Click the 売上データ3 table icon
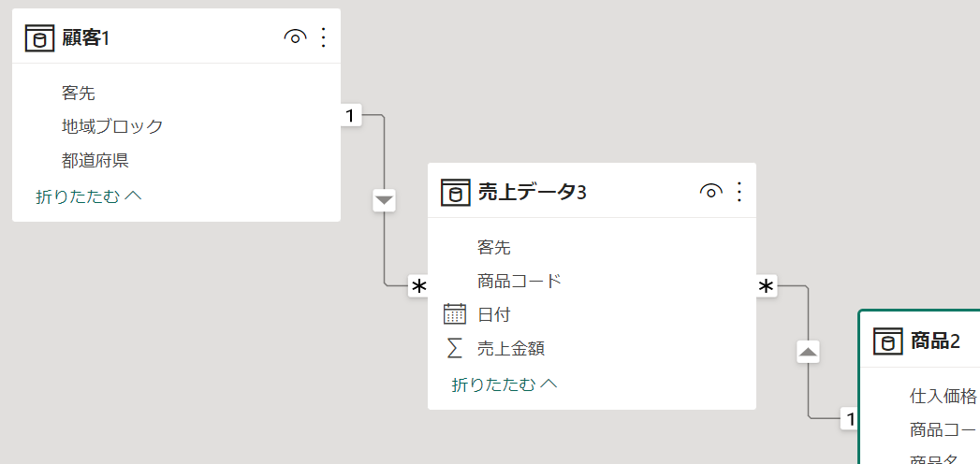Screen dimensions: 980x464 (x=456, y=193)
